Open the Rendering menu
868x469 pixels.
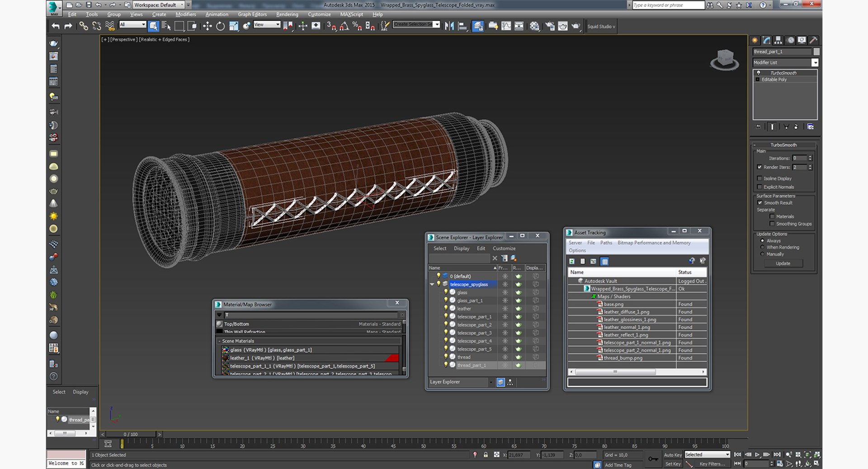287,14
